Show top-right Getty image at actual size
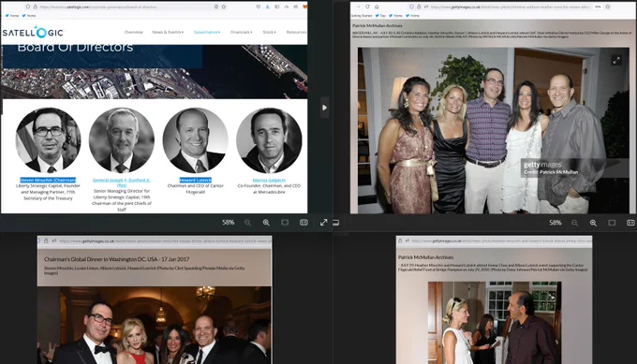 630,223
